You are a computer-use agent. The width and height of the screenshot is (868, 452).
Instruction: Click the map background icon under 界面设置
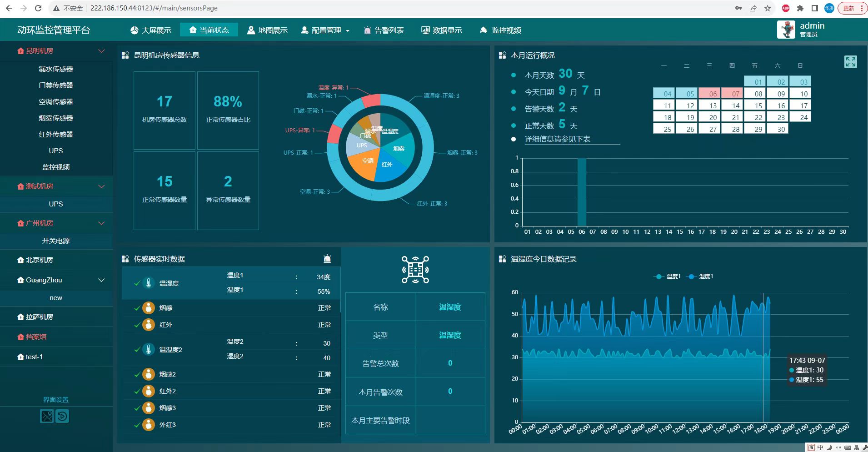tap(47, 416)
